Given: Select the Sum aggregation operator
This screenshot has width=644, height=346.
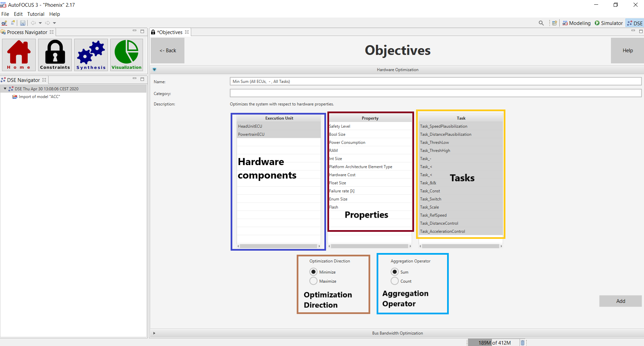Looking at the screenshot, I should pyautogui.click(x=395, y=272).
